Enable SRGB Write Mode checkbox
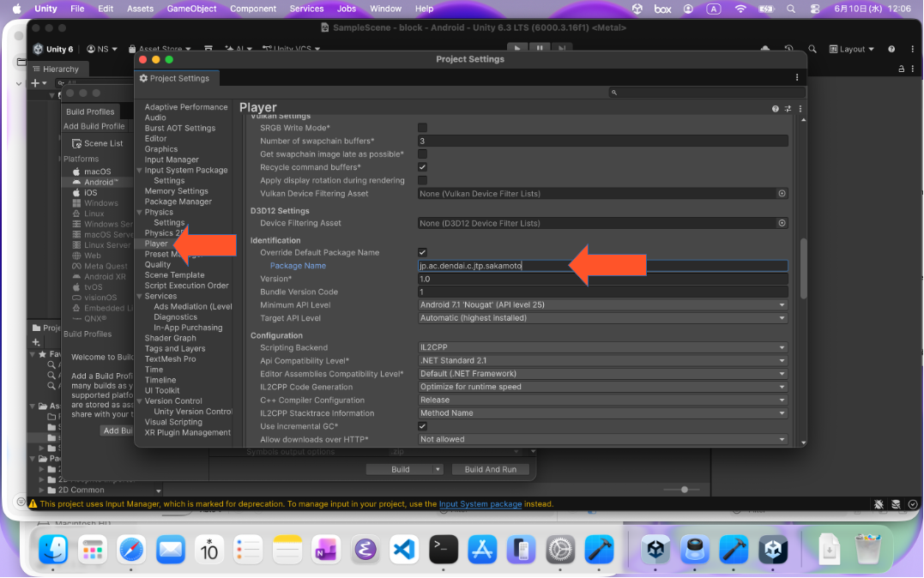 tap(422, 128)
